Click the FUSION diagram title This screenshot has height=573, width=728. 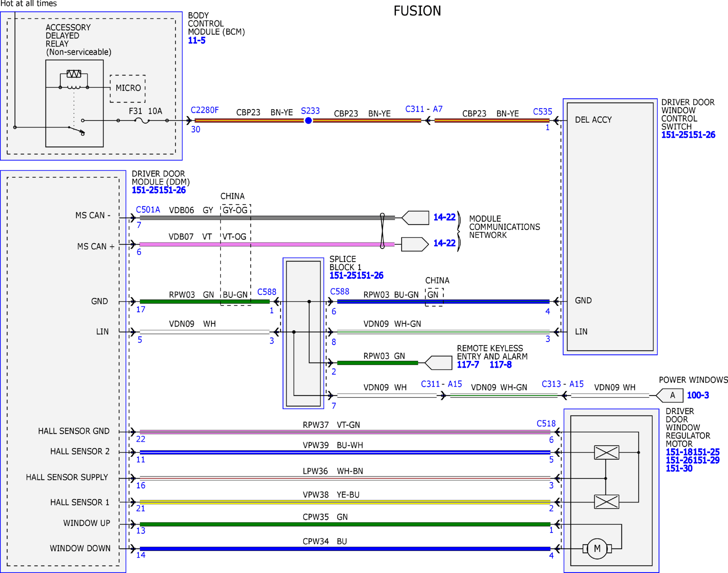tap(417, 11)
